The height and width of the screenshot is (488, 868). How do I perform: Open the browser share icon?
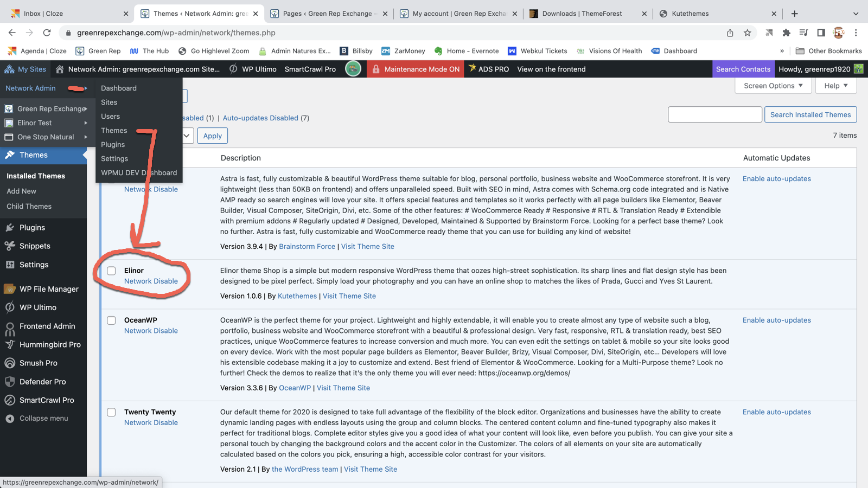730,33
